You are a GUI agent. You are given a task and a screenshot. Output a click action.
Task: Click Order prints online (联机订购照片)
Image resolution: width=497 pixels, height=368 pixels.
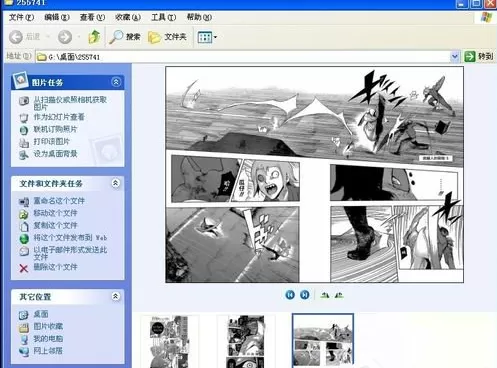pos(55,129)
